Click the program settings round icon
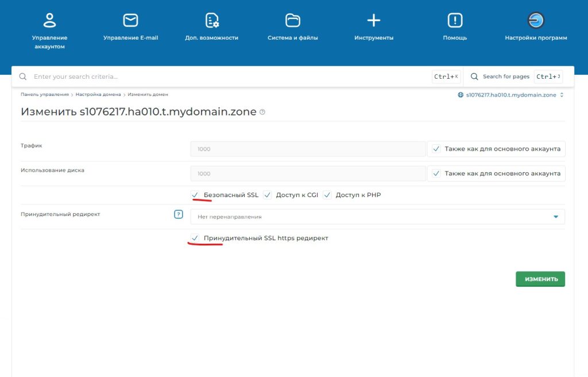588x377 pixels. [x=536, y=21]
